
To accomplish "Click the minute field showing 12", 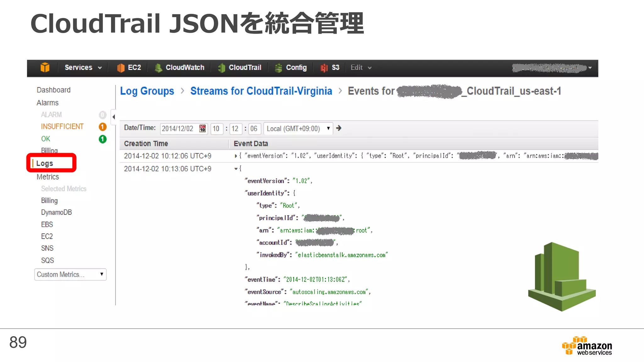I will pos(236,129).
